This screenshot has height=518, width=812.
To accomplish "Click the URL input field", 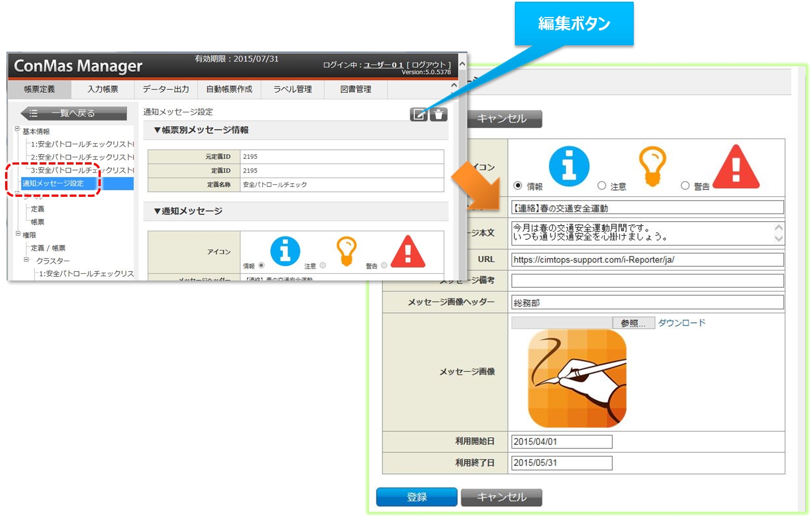I will click(647, 260).
